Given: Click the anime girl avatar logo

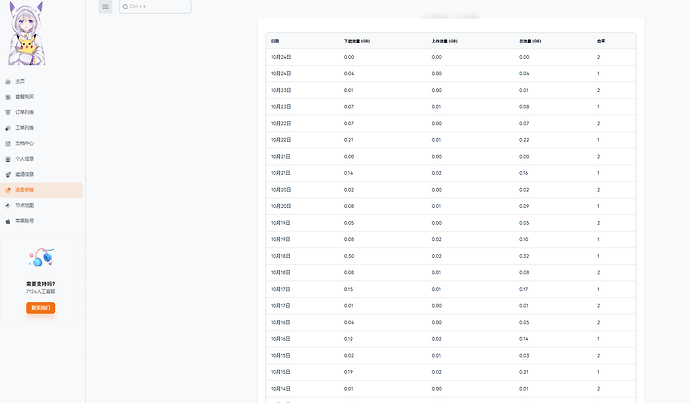Looking at the screenshot, I should tap(26, 33).
